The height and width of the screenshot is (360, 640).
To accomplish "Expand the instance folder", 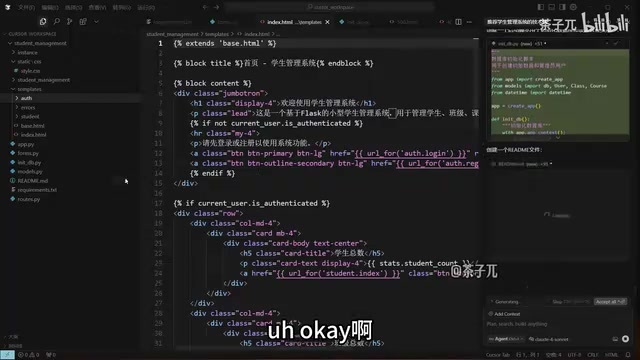I will pyautogui.click(x=27, y=53).
